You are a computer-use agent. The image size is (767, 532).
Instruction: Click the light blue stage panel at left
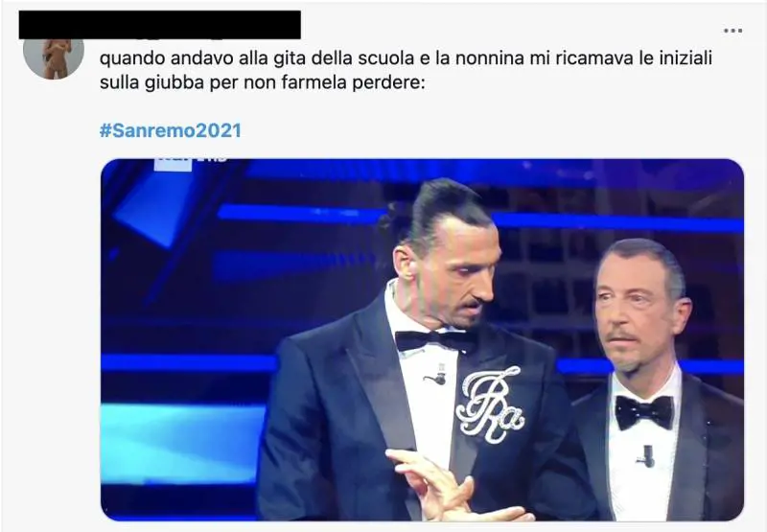click(x=183, y=444)
